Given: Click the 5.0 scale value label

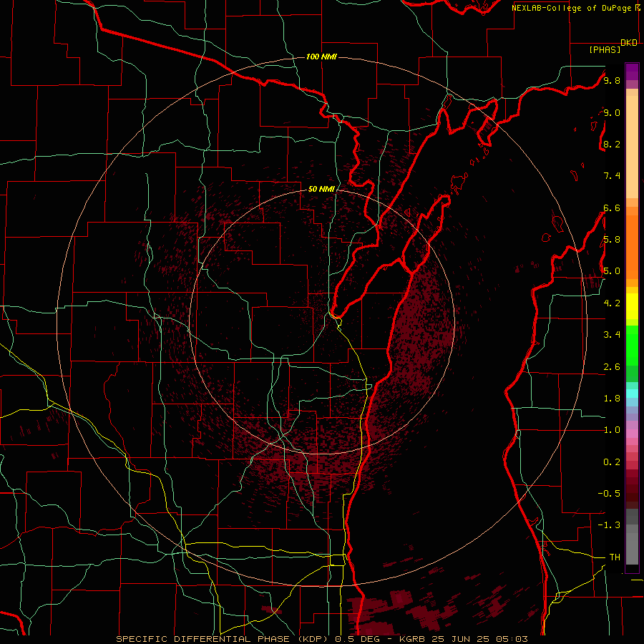Looking at the screenshot, I should pos(612,271).
